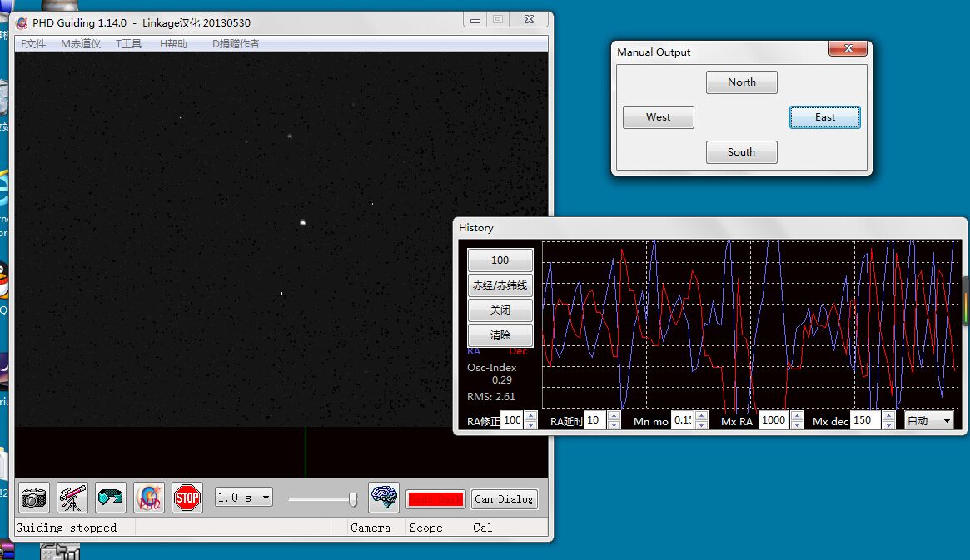Screen dimensions: 970x560
Task: Open the 自动 mode dropdown in History
Action: click(x=928, y=420)
